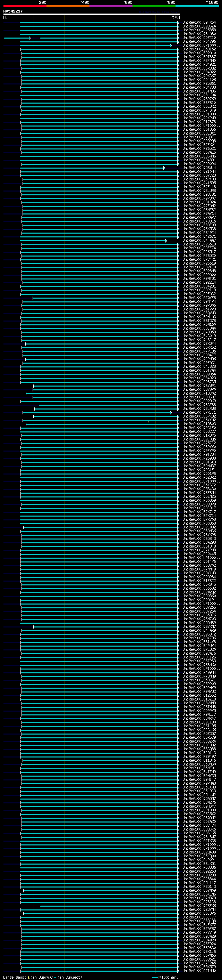222x980 pixels.
Task: Select the red ~20% identity legend segment
Action: 25,6
